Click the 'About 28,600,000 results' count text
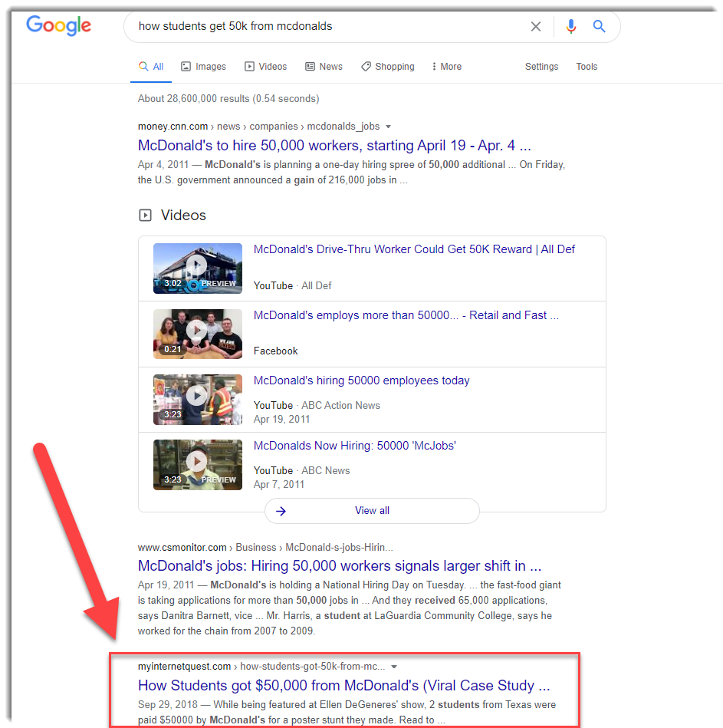This screenshot has height=728, width=723. [x=228, y=98]
